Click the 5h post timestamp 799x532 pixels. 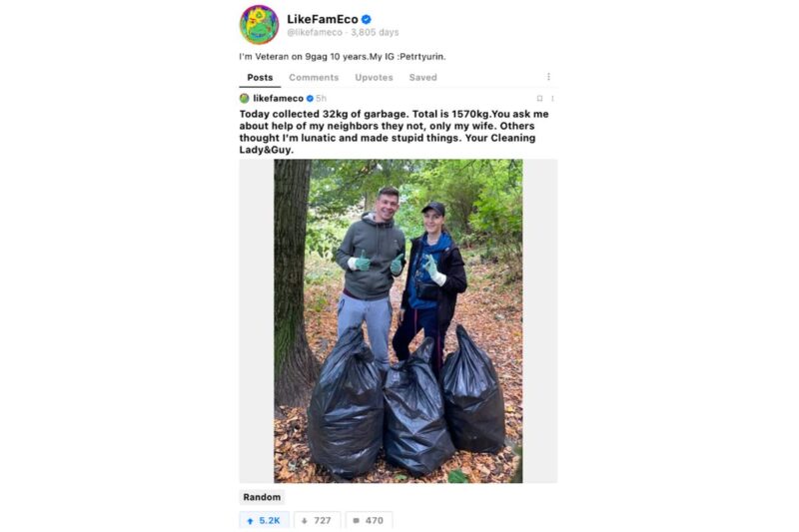(321, 98)
